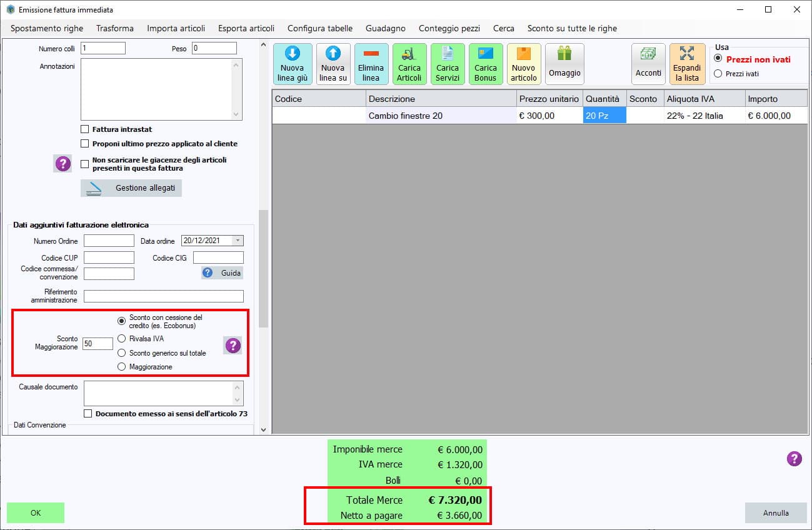Open the Conteggio pezzi menu

pyautogui.click(x=449, y=28)
